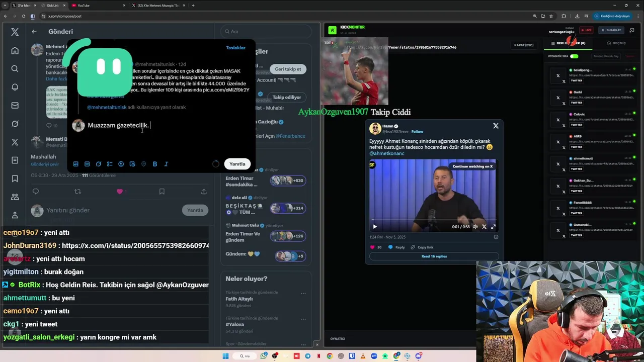Viewport: 644px width, 362px height.
Task: Open the Geçmiş tab in KickMonitor
Action: pos(616,43)
